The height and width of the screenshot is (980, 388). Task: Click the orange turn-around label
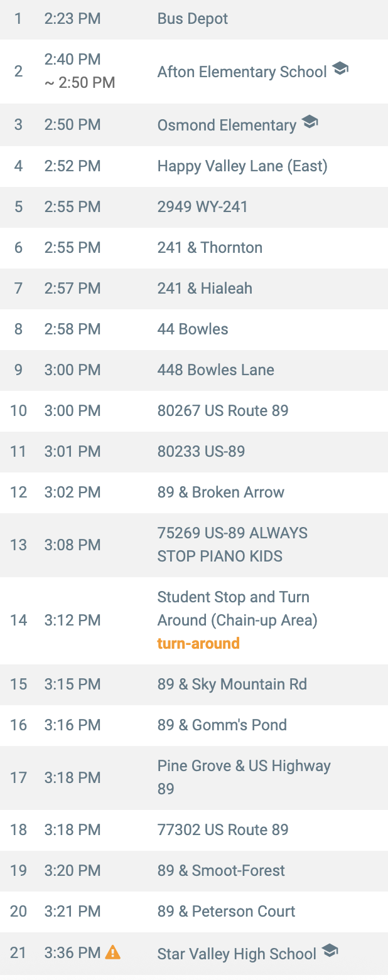[x=198, y=643]
